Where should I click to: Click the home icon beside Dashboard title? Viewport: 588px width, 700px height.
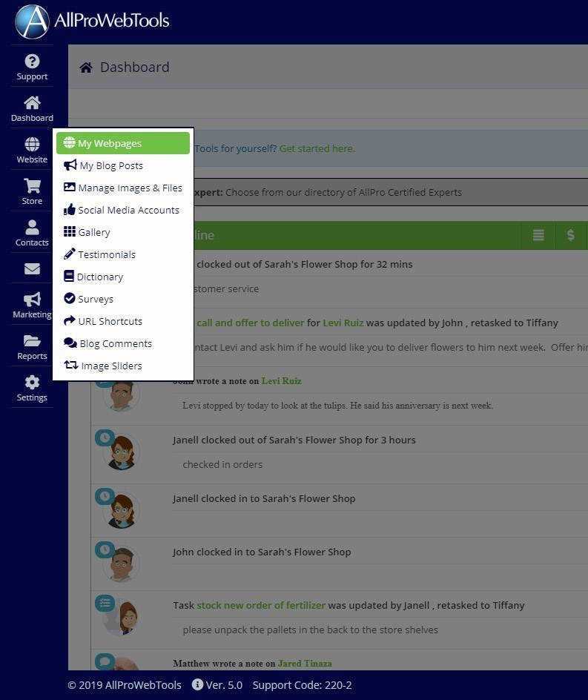(x=86, y=67)
